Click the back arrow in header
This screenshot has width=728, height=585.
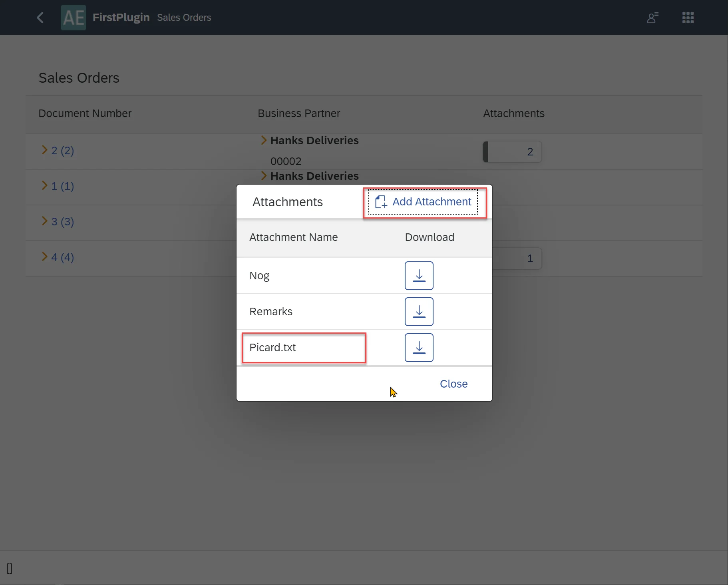point(40,18)
